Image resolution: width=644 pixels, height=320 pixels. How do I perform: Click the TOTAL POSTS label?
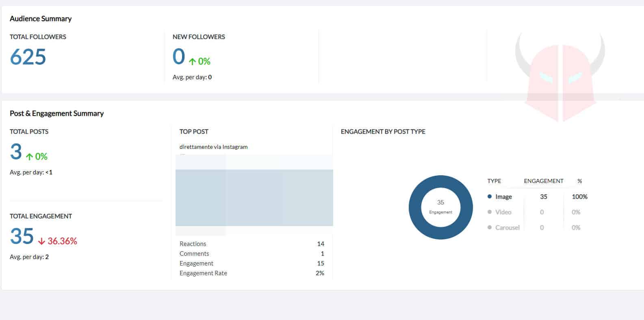[x=29, y=131]
